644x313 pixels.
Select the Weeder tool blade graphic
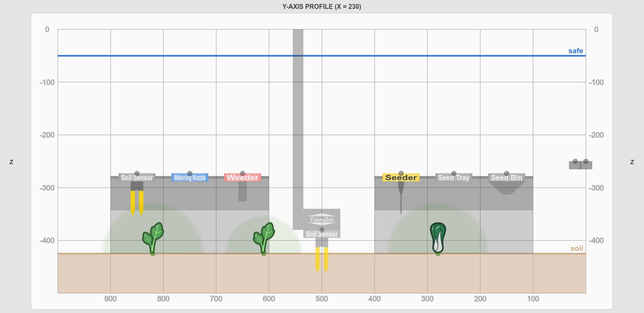coord(243,191)
